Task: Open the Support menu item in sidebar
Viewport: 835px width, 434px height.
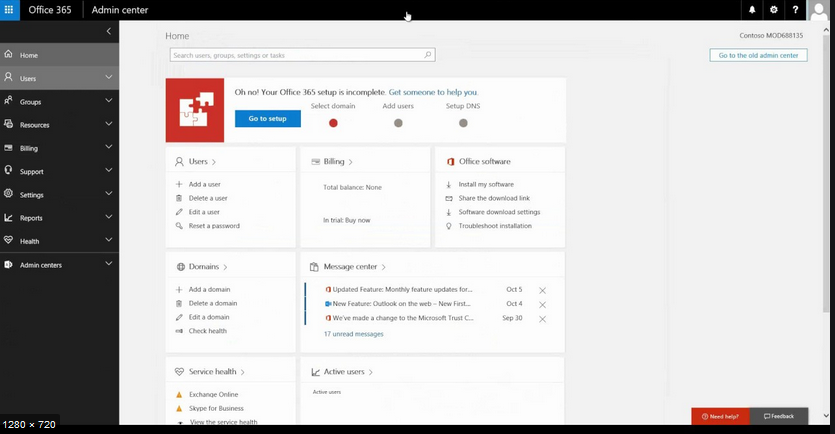Action: 59,171
